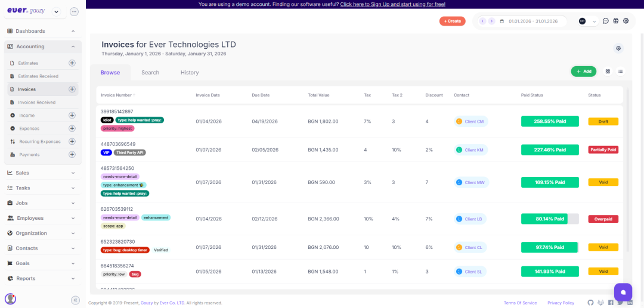Open the chat bubble icon in header

[605, 21]
